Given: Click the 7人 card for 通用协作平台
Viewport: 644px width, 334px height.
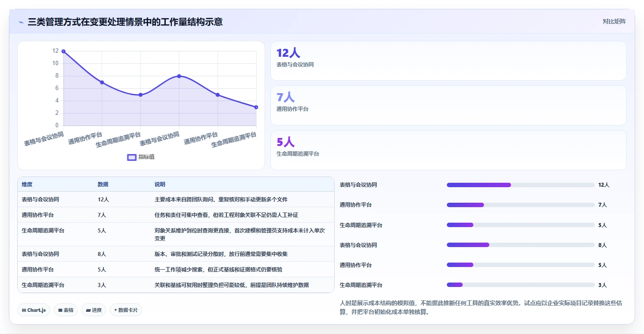Looking at the screenshot, I should click(449, 105).
